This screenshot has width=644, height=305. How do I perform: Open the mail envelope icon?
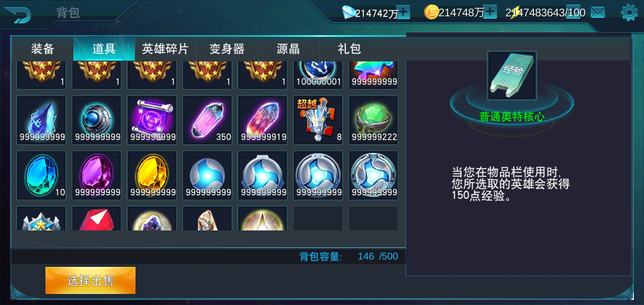click(x=598, y=13)
